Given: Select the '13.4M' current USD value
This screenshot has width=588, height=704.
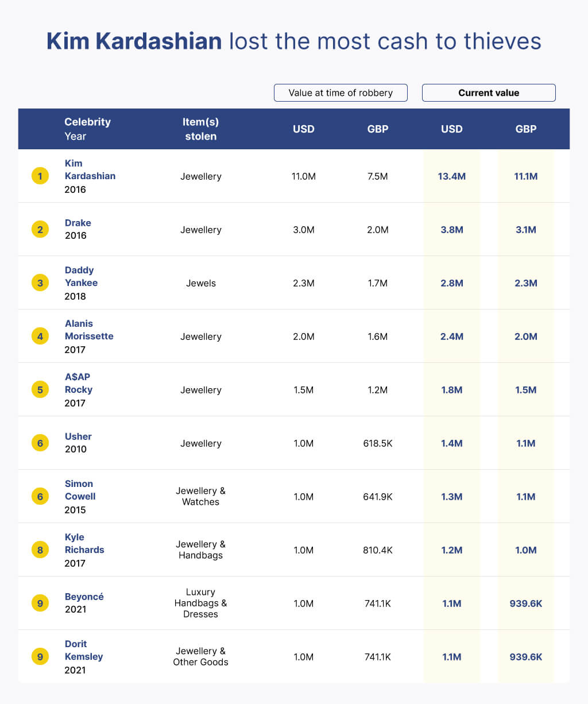Looking at the screenshot, I should (x=452, y=176).
